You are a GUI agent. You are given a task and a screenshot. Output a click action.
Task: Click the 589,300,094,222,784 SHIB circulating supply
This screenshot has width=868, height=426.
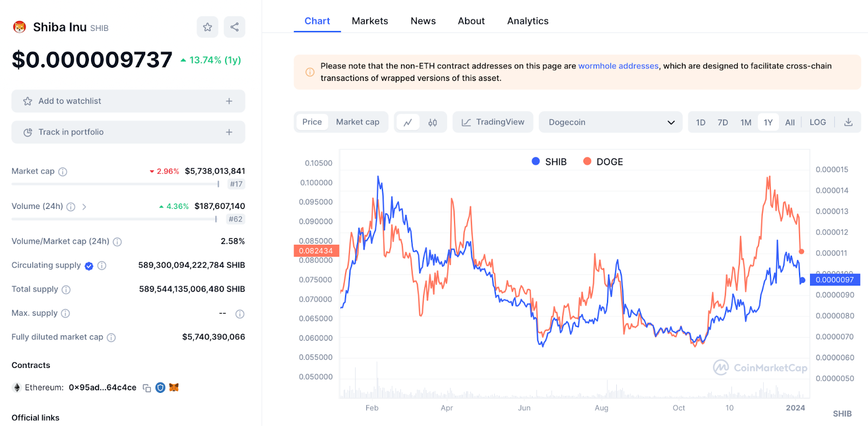point(192,265)
